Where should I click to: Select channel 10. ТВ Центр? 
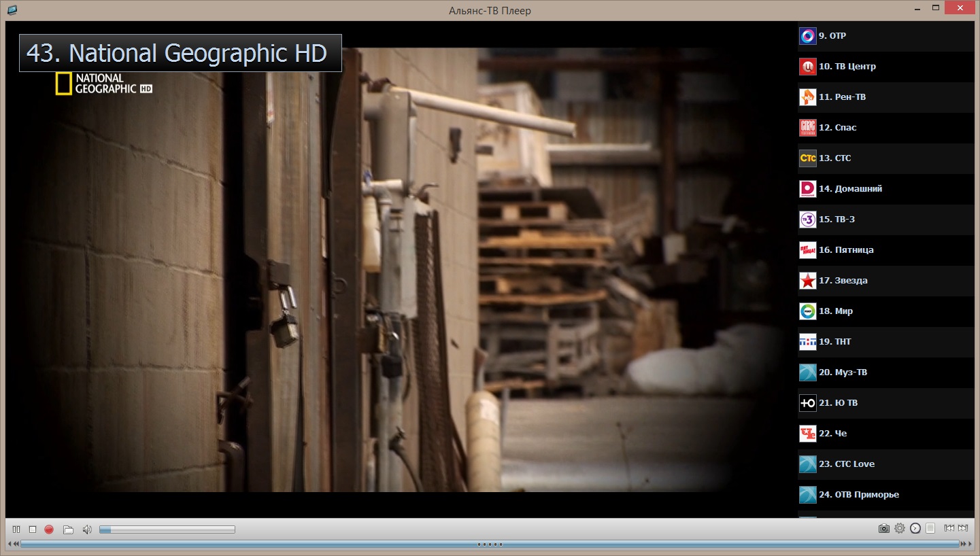point(886,67)
